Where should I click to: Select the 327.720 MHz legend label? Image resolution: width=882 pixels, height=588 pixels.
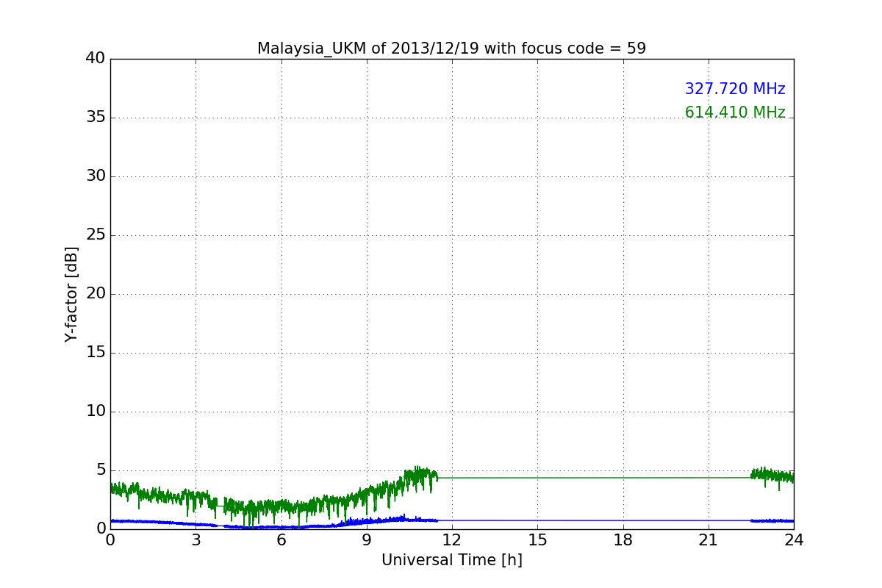click(x=735, y=89)
